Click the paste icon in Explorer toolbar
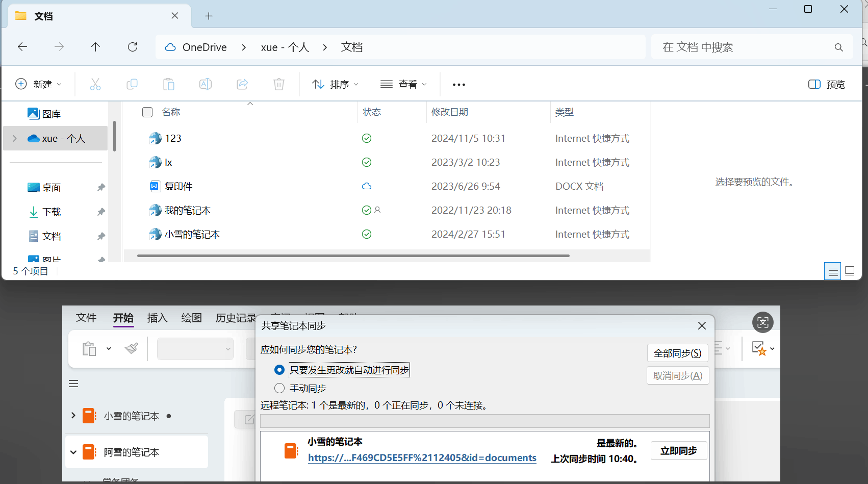The image size is (868, 484). coord(169,84)
